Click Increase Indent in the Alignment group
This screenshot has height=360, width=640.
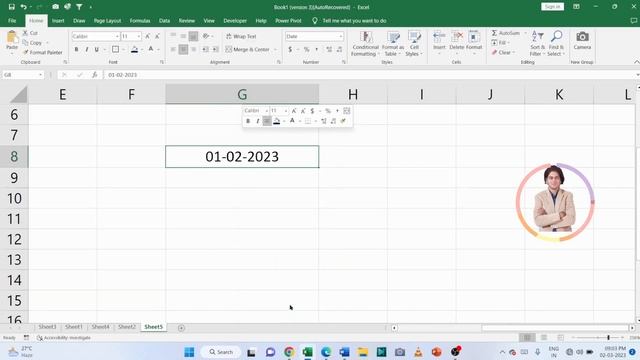(216, 49)
